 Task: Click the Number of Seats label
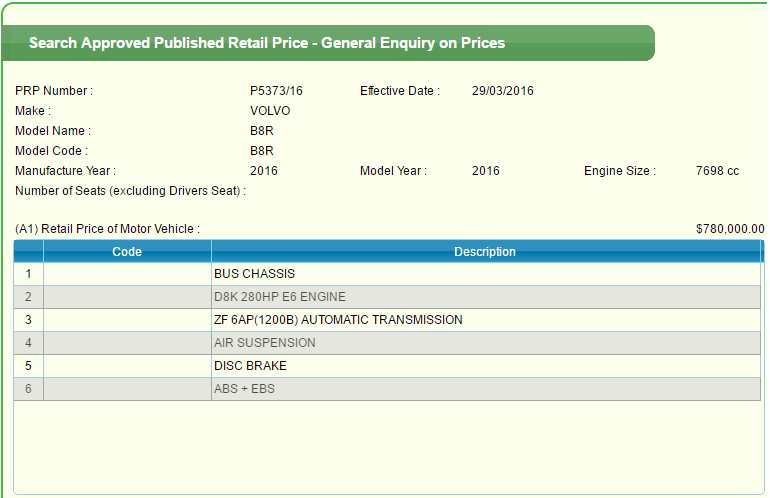[x=130, y=191]
